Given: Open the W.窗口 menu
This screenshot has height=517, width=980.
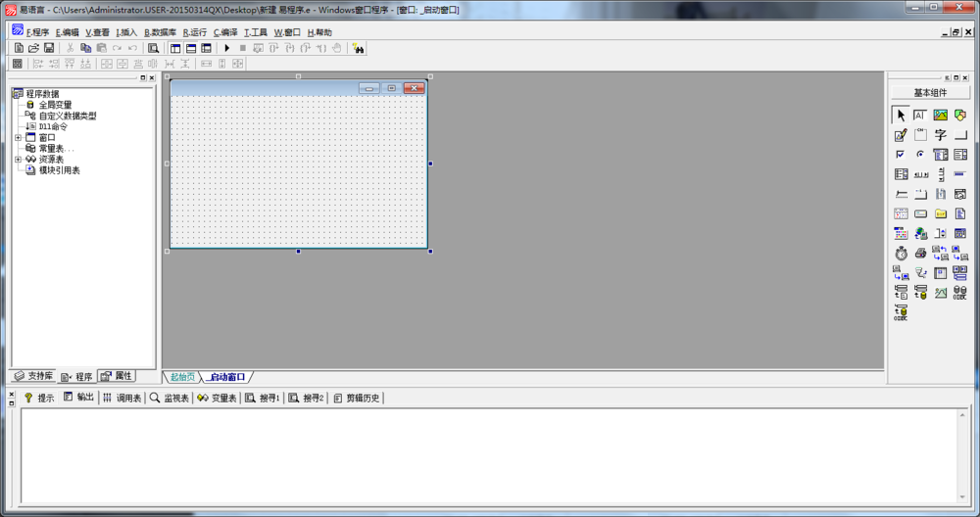Looking at the screenshot, I should point(287,32).
